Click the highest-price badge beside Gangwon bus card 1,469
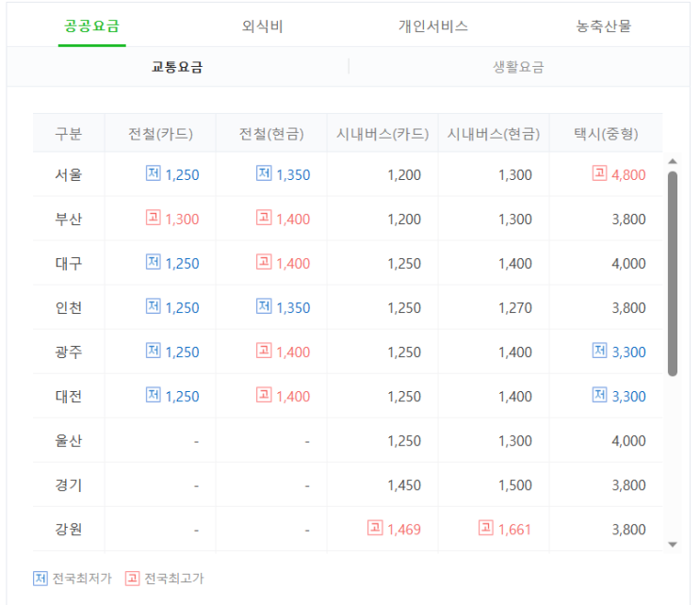Viewport: 700px width, 605px height. pos(375,528)
